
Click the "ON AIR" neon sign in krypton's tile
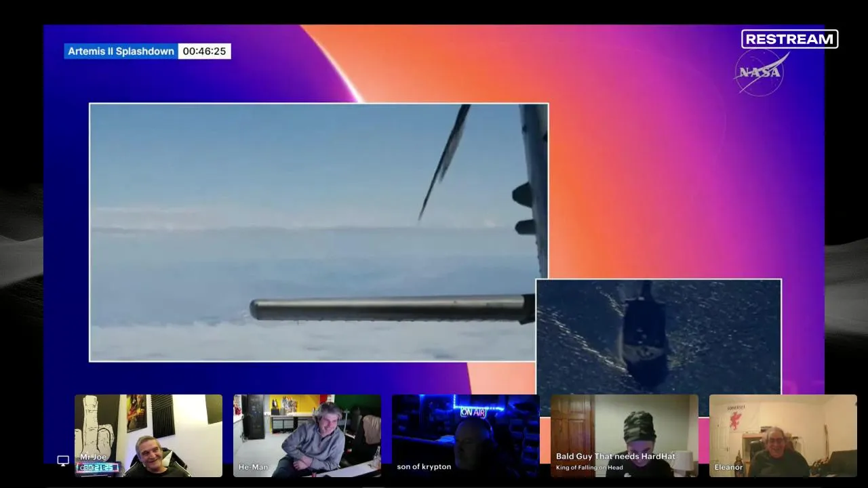pyautogui.click(x=474, y=412)
